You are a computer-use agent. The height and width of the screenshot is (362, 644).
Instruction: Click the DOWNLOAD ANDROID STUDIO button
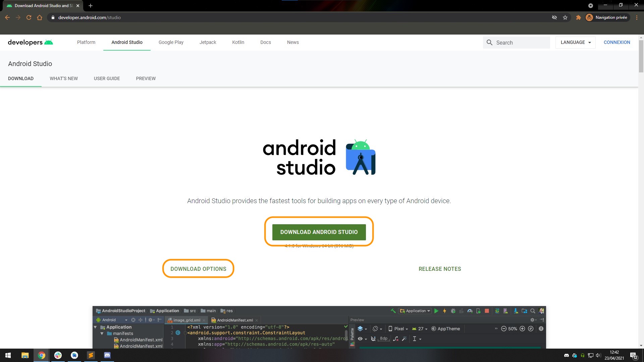click(319, 232)
